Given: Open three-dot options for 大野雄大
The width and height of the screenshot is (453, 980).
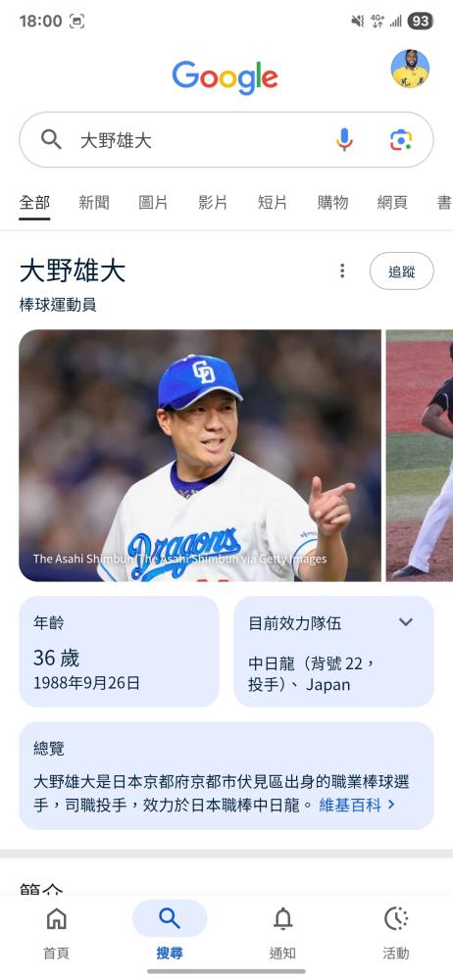Looking at the screenshot, I should pyautogui.click(x=341, y=270).
